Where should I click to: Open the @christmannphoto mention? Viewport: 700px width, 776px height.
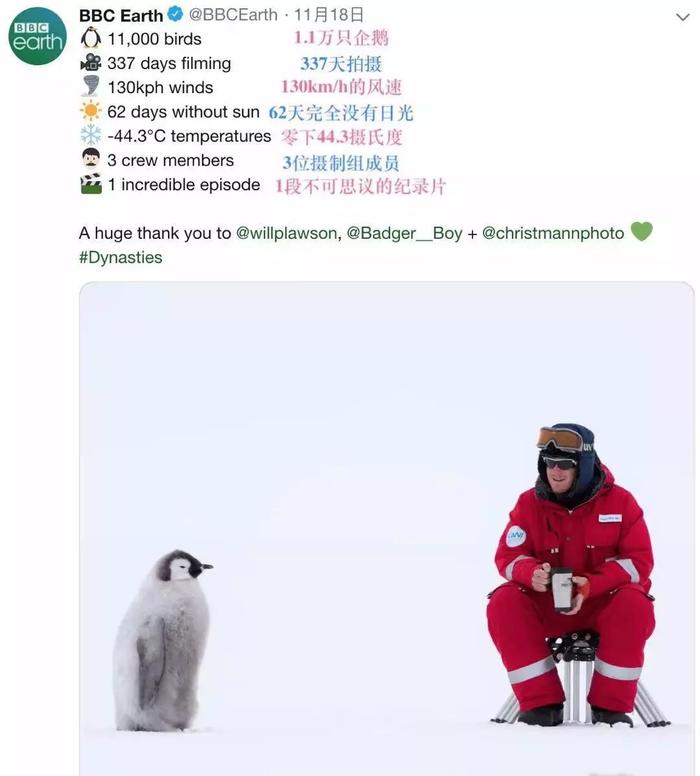tap(553, 233)
